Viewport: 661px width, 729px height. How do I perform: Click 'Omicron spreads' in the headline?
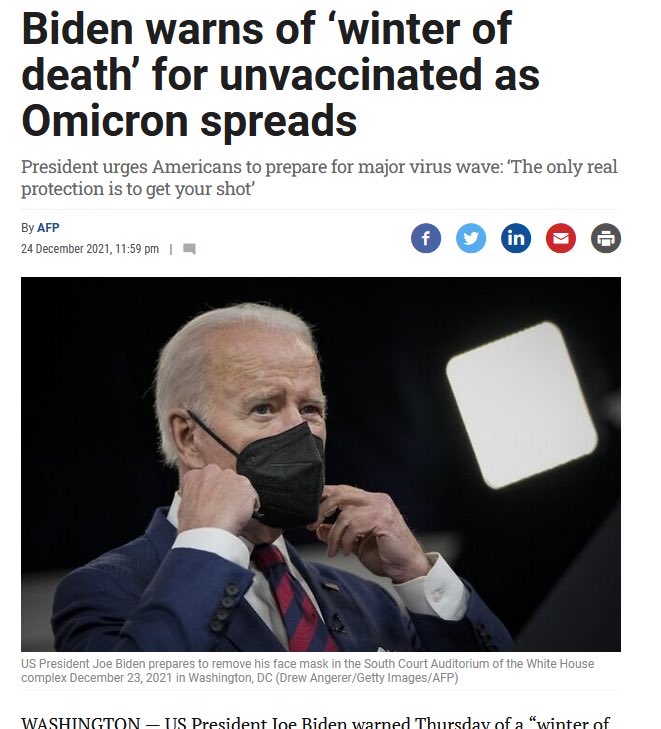pos(189,120)
